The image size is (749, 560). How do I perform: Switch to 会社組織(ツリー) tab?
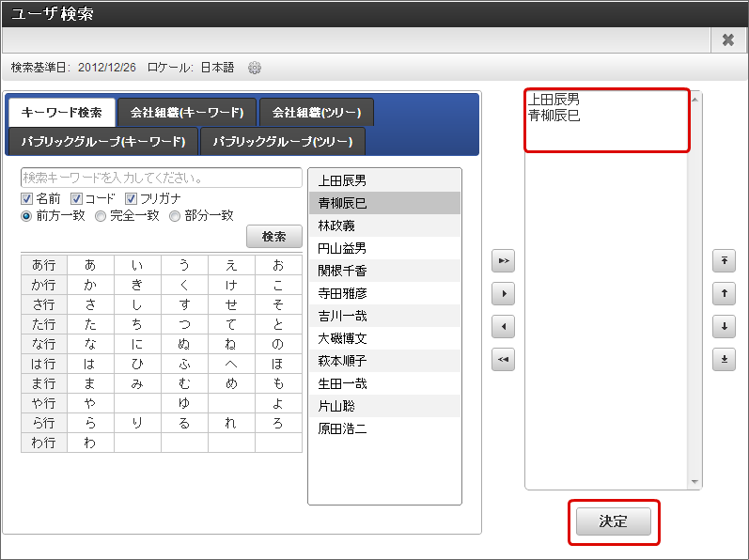[x=316, y=113]
